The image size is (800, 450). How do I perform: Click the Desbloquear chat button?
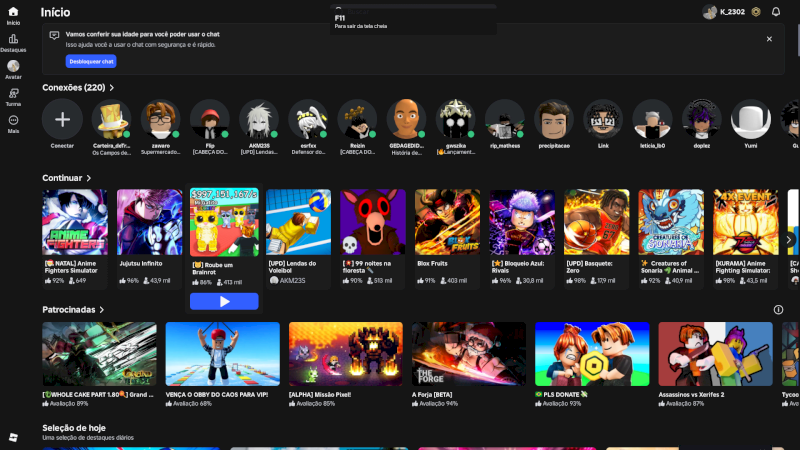click(91, 61)
